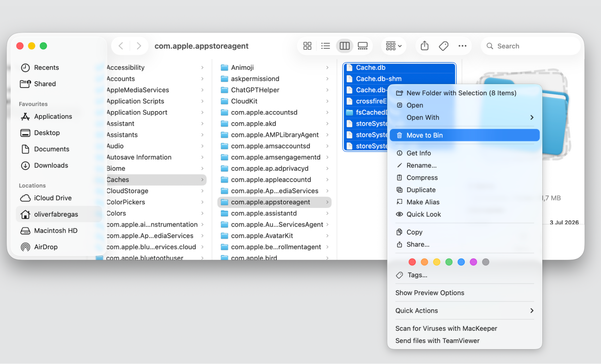Expand the Accessibility folder chevron
Screen dimensions: 601x364
coord(202,68)
